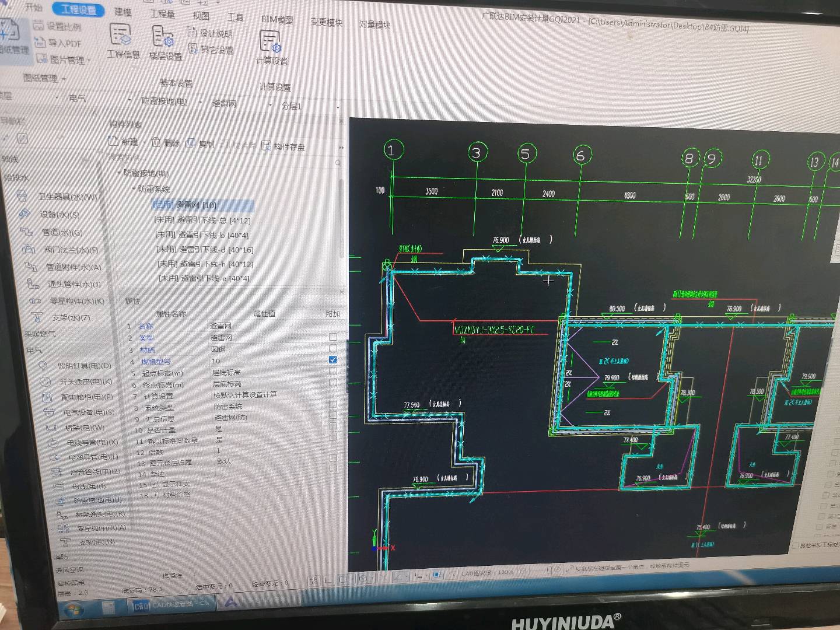Select 避雷引下线-d [40*16] item
Screen dimensions: 840x630
tap(205, 249)
